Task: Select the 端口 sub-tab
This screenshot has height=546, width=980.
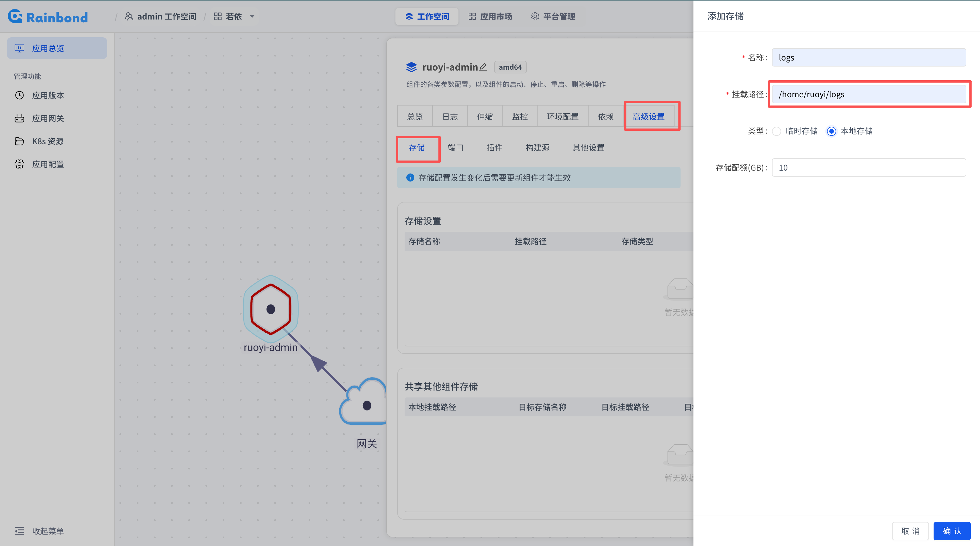Action: [455, 147]
